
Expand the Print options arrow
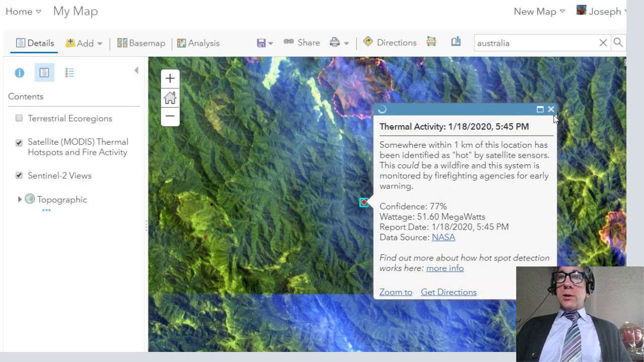point(346,44)
